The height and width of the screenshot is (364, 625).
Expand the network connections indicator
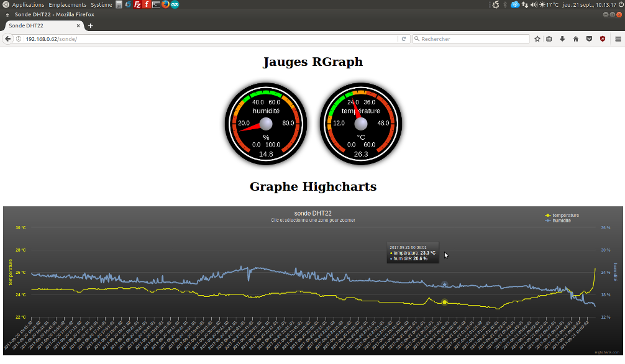coord(525,4)
